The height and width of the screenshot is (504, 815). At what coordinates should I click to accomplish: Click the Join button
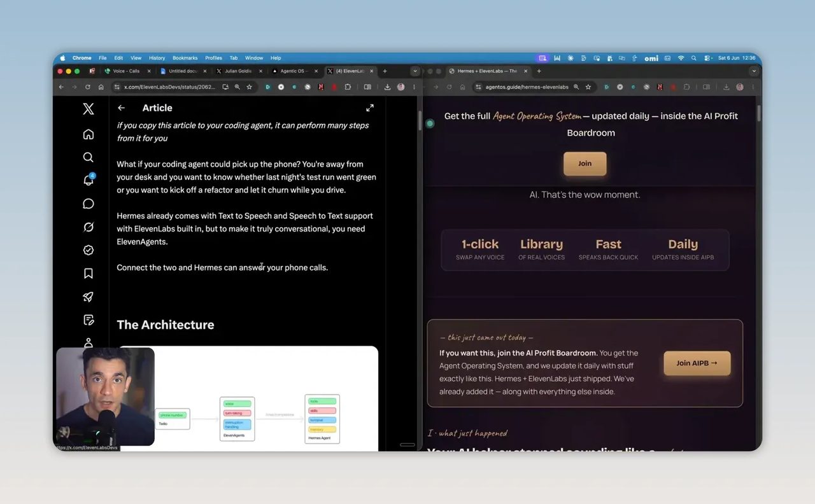coord(585,164)
